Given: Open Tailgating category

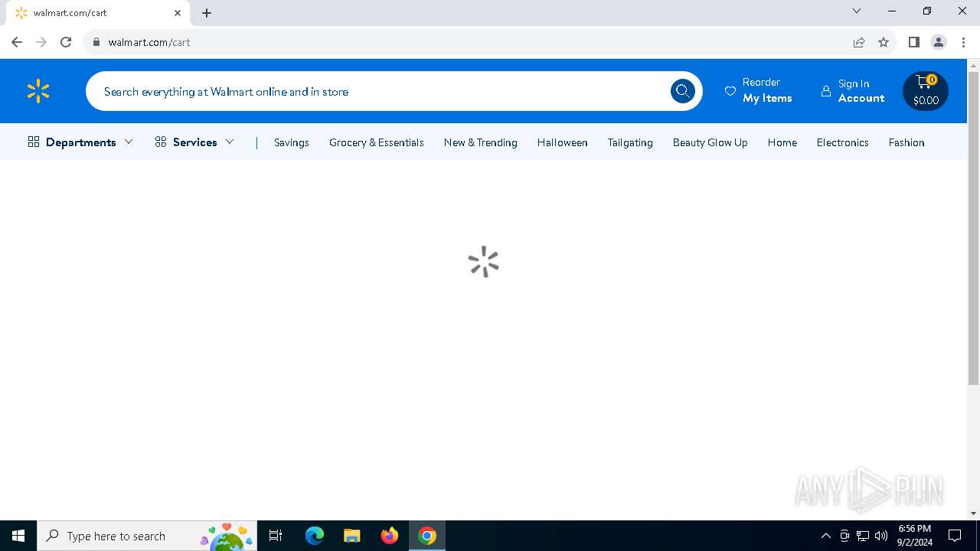Looking at the screenshot, I should pos(630,142).
